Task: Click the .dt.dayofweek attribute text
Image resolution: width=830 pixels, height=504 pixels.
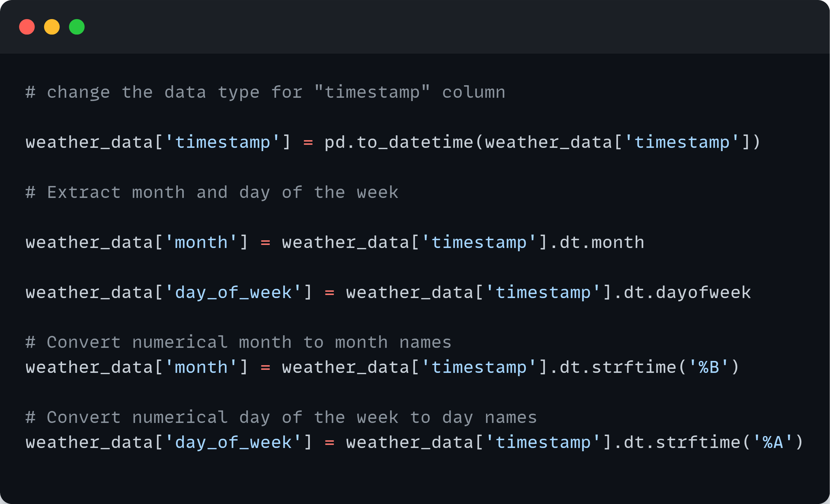Action: coord(682,292)
